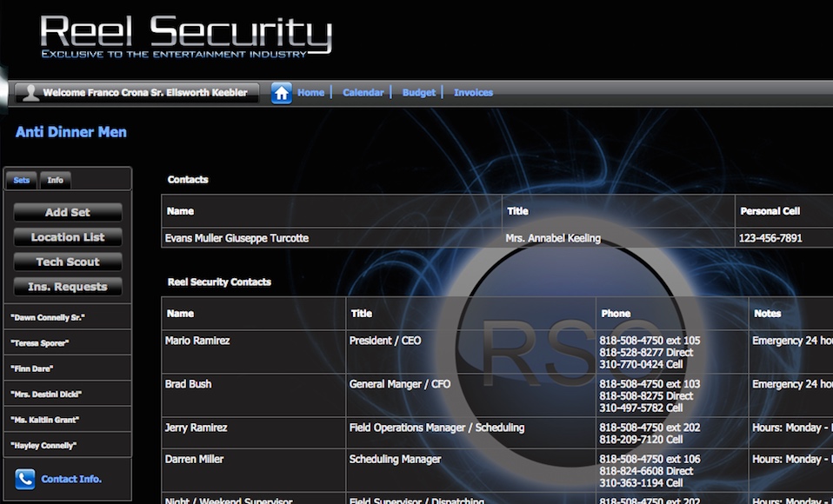Select the "Ms. Kaitlin Grant" set

(x=68, y=420)
